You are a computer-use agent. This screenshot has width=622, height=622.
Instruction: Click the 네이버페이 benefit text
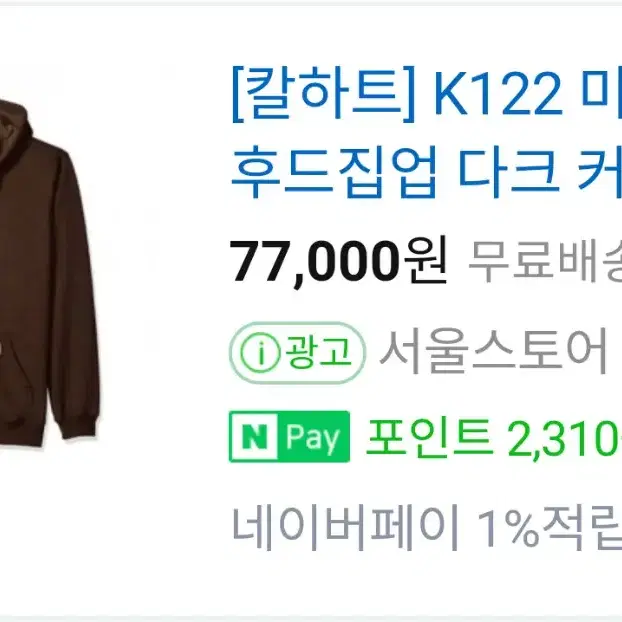point(345,527)
